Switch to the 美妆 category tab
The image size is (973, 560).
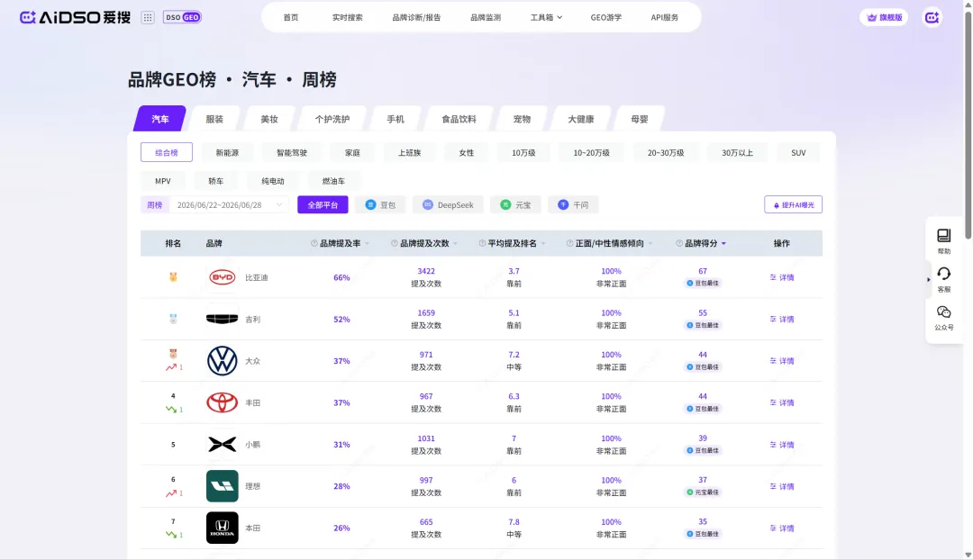[x=269, y=119]
